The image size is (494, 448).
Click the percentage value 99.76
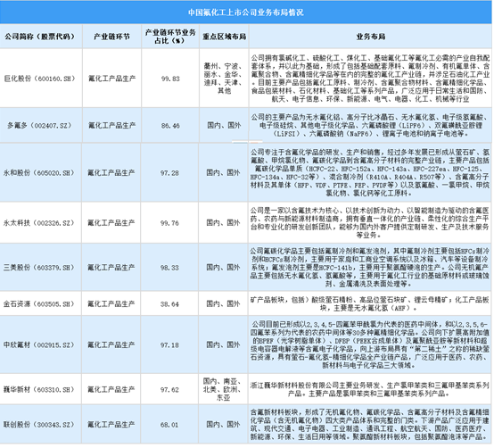point(169,223)
